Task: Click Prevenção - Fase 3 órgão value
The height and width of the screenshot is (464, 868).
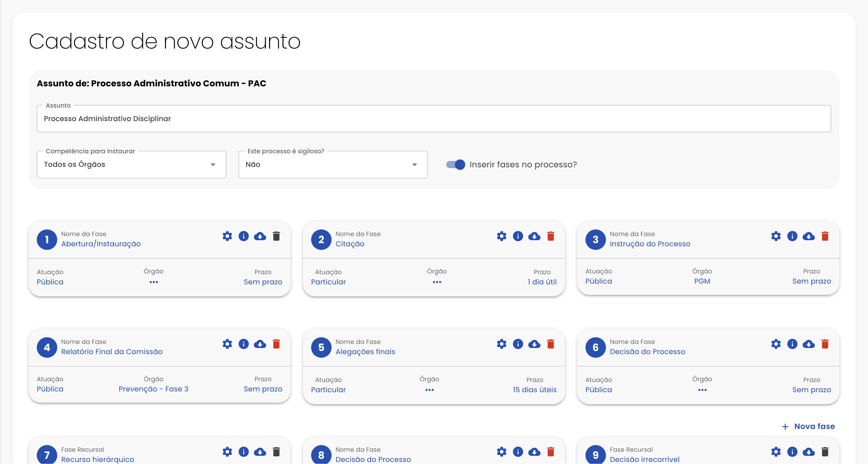Action: click(x=153, y=389)
